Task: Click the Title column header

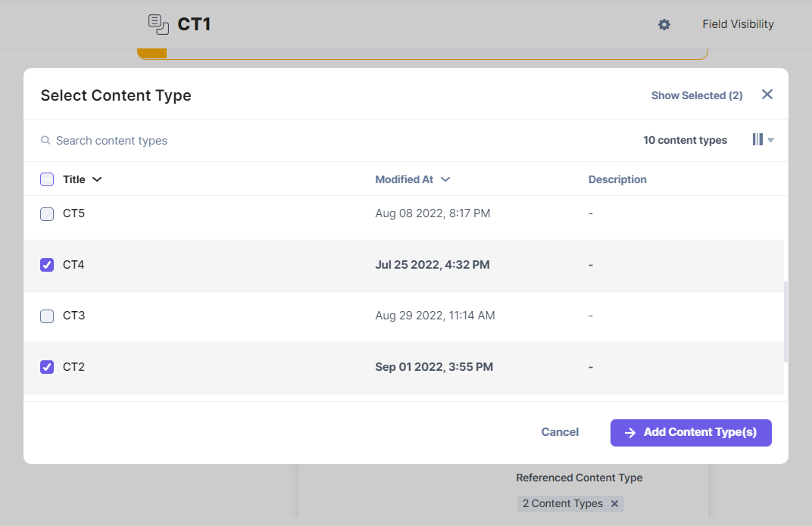Action: point(74,179)
